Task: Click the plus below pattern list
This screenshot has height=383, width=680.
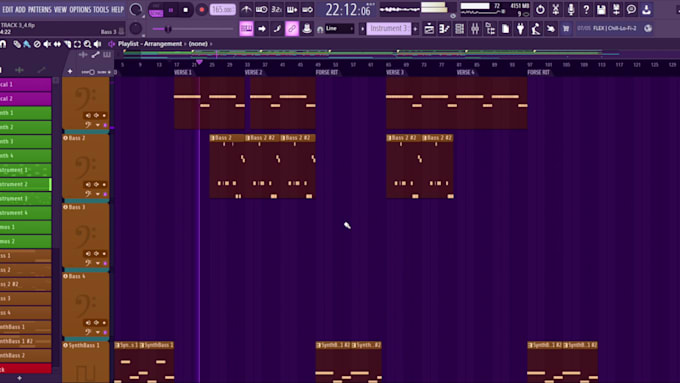Action: pos(20,378)
